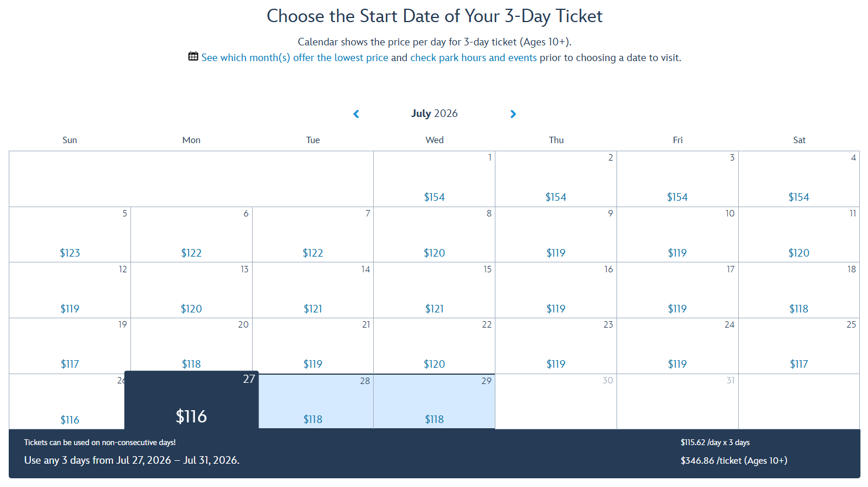Select July 19 at $117
The width and height of the screenshot is (868, 487).
click(70, 346)
